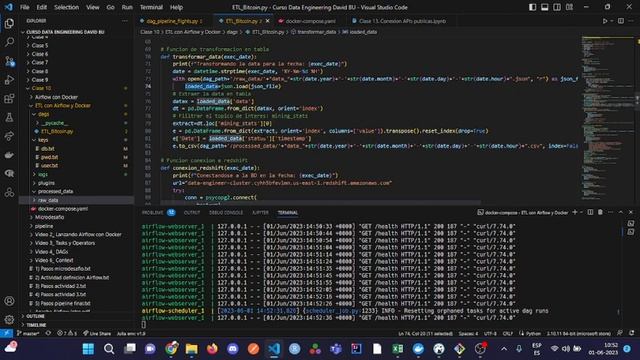Toggle bottom panel layout button

point(544,7)
